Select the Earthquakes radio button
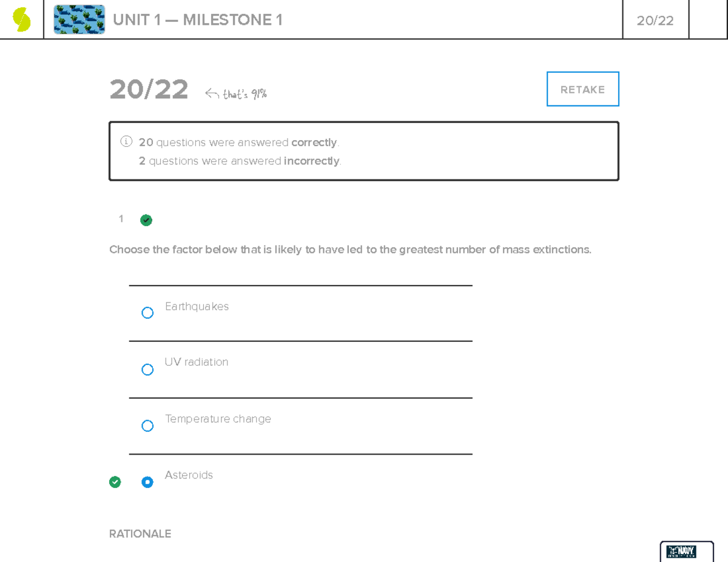Viewport: 728px width, 562px height. coord(147,312)
